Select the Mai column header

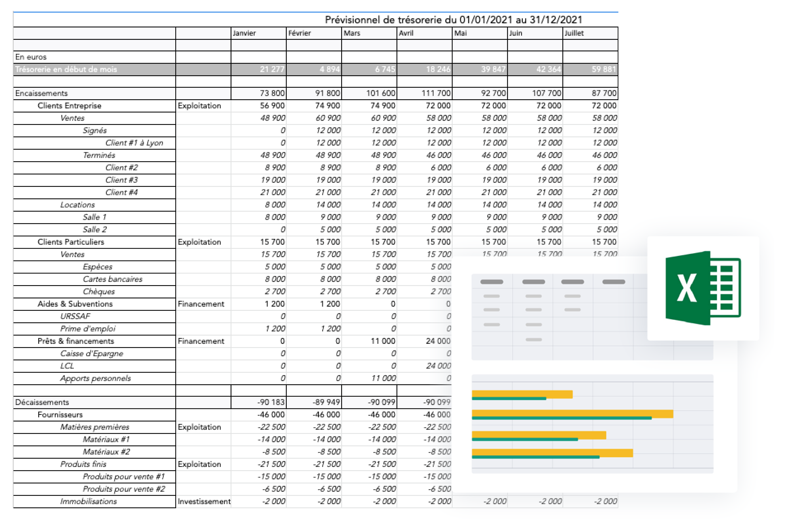[480, 33]
